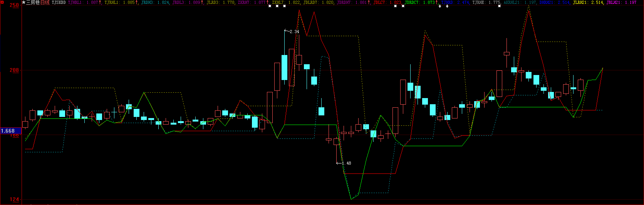The height and width of the screenshot is (205, 644).
Task: Select the DHRH21: 2.514 indicator value
Action: pyautogui.click(x=555, y=2)
